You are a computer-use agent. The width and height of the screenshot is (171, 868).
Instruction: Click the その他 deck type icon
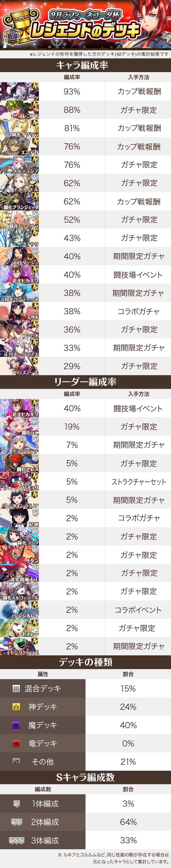pos(16,762)
